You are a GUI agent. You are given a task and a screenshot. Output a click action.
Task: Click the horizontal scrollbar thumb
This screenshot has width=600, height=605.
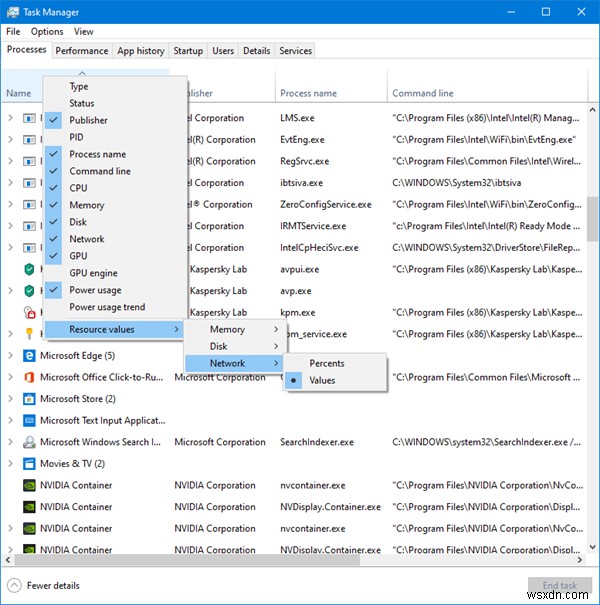pos(187,559)
